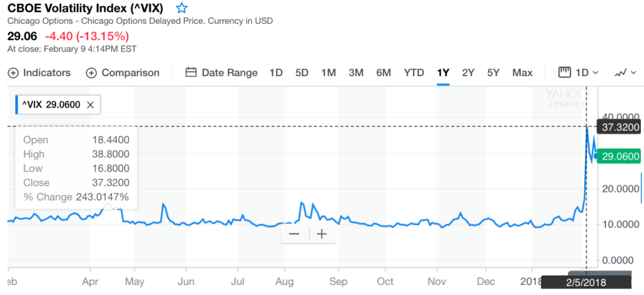Viewport: 644px width, 295px height.
Task: Select the YTD range
Action: [414, 72]
